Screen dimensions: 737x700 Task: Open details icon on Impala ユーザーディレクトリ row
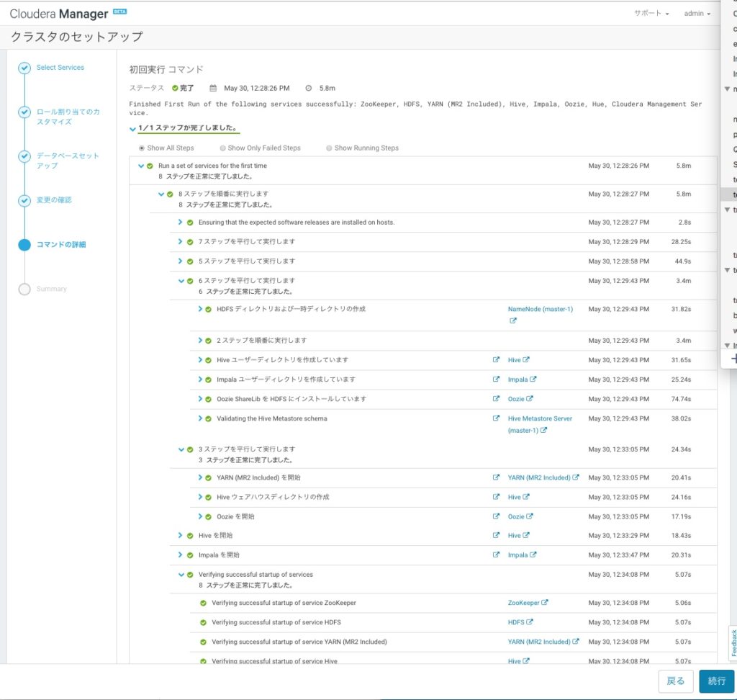pos(496,379)
